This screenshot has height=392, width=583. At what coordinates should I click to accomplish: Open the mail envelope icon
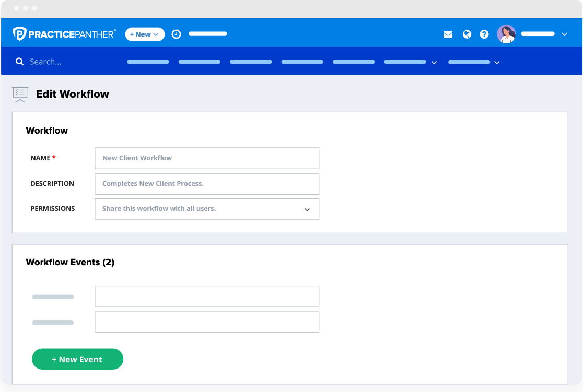click(448, 34)
